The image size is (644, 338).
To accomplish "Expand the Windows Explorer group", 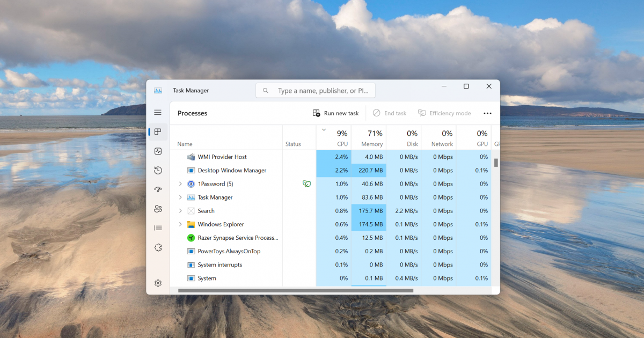I will 180,224.
